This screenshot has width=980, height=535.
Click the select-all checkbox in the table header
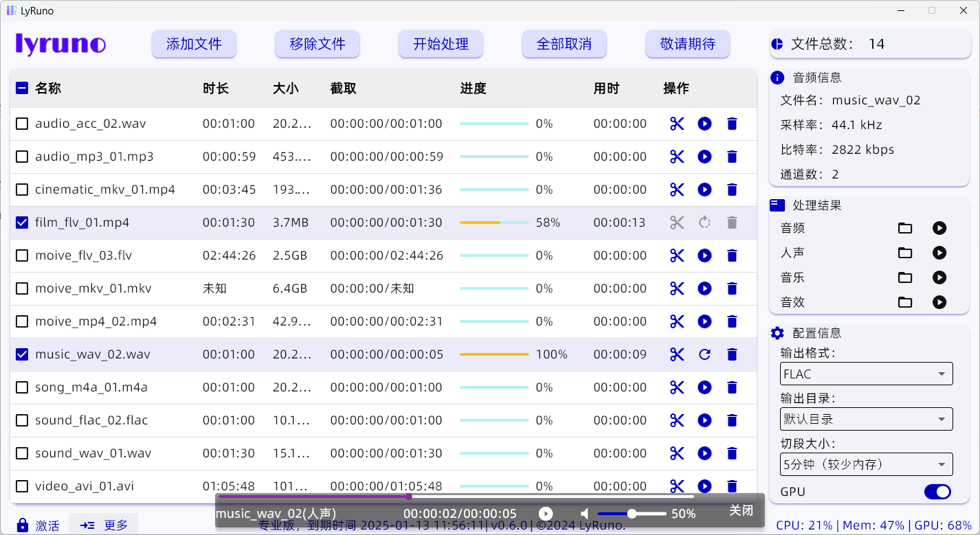(x=21, y=88)
